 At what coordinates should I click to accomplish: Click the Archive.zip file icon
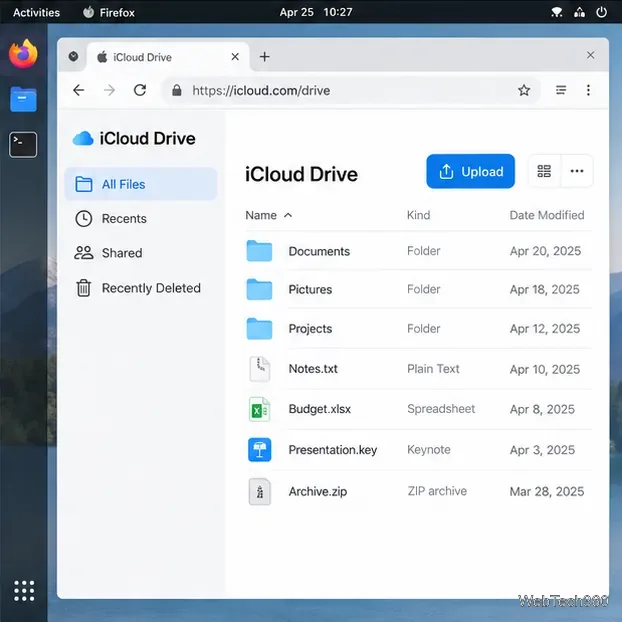coord(259,492)
